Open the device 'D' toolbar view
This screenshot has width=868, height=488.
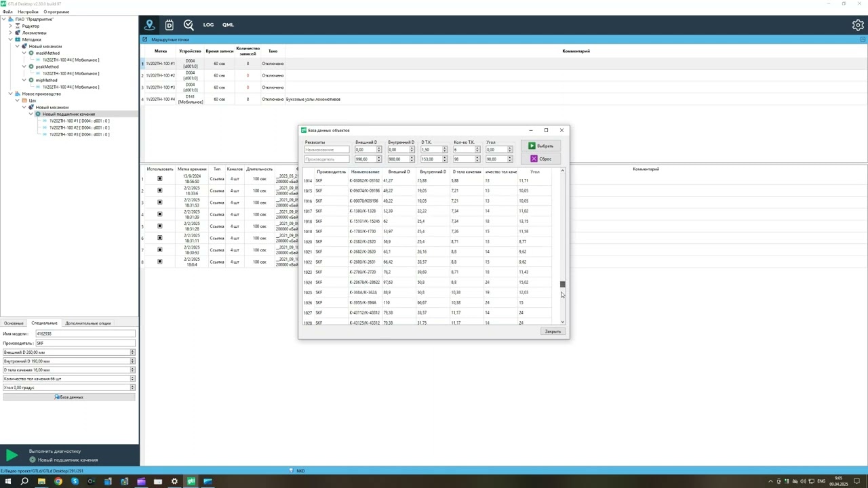click(169, 25)
